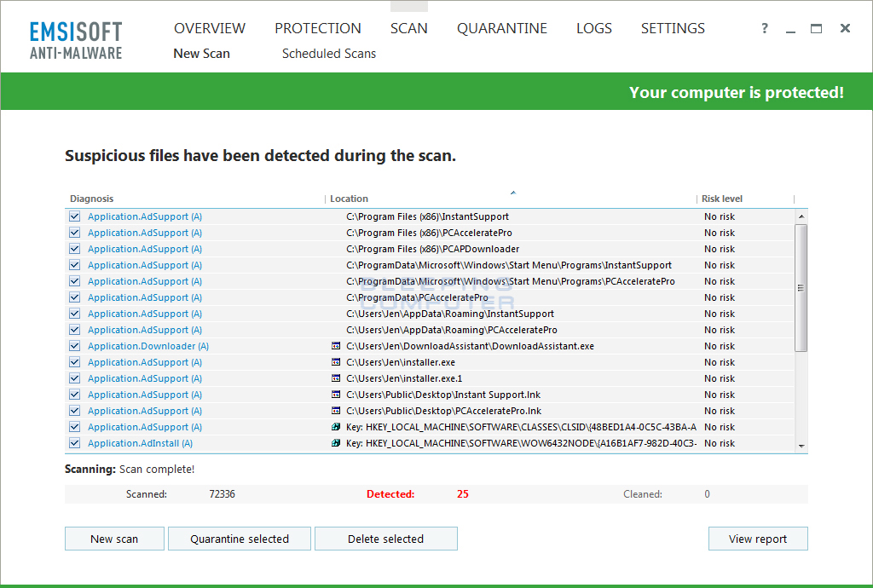Open help via the question mark icon

click(764, 28)
